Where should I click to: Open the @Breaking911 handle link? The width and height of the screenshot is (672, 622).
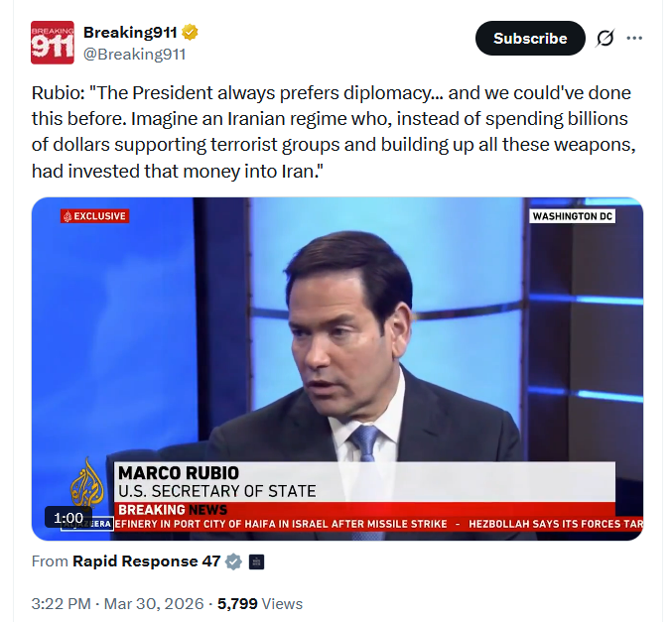(135, 55)
